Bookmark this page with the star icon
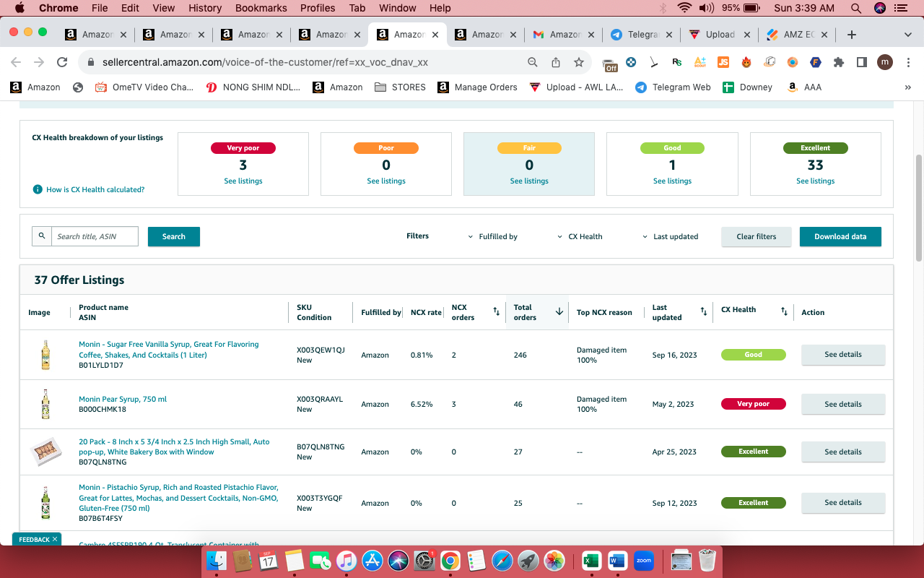The height and width of the screenshot is (578, 924). click(579, 62)
